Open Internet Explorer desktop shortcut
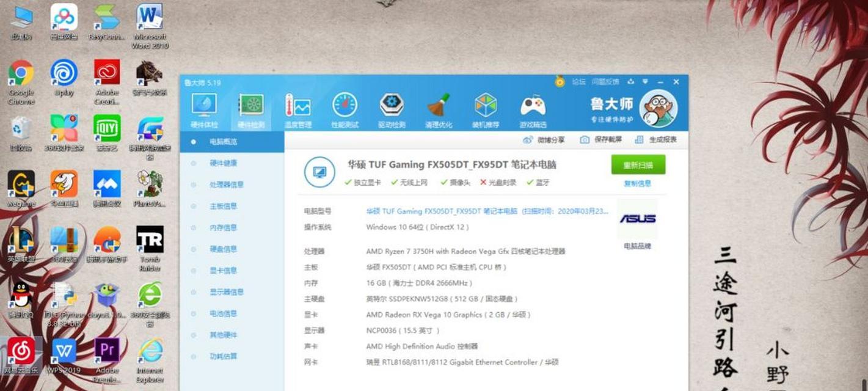Viewport: 868px width, 391px height. (x=150, y=360)
